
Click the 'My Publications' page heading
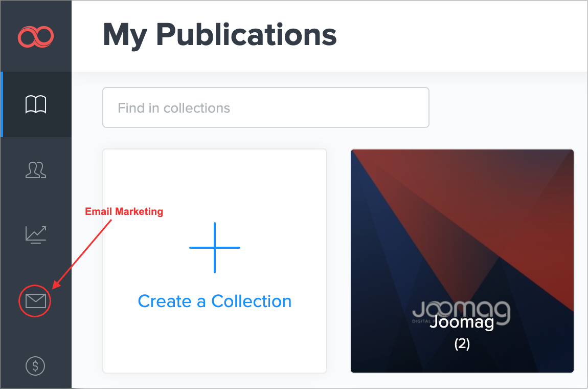coord(220,35)
